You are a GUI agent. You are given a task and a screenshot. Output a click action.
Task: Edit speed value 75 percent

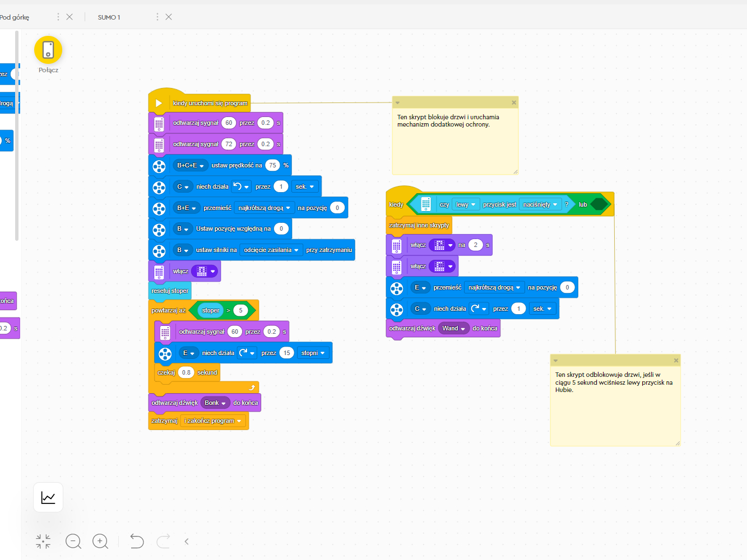pyautogui.click(x=272, y=165)
